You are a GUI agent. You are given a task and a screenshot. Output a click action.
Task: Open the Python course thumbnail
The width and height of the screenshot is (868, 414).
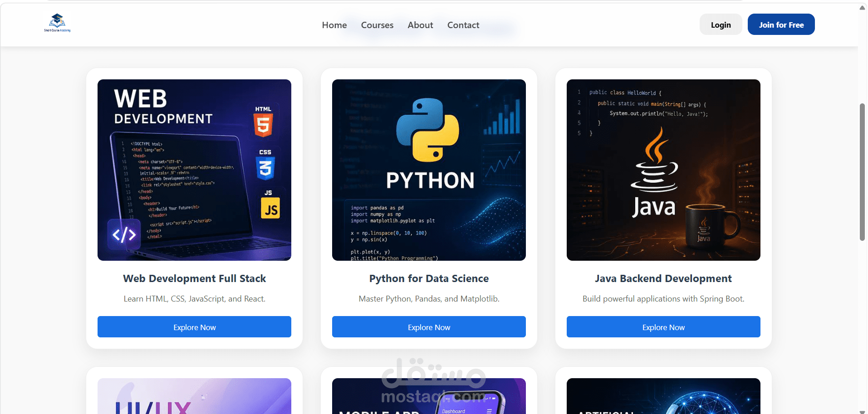pos(429,170)
